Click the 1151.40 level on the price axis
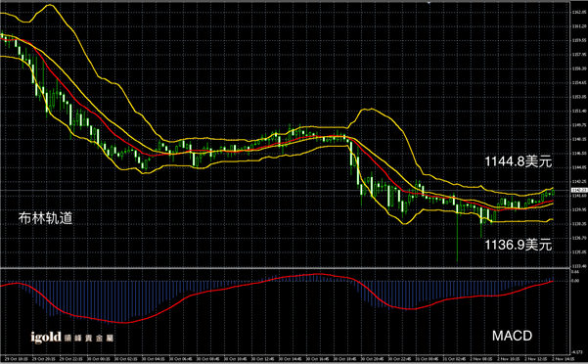The width and height of the screenshot is (588, 364). 578,111
